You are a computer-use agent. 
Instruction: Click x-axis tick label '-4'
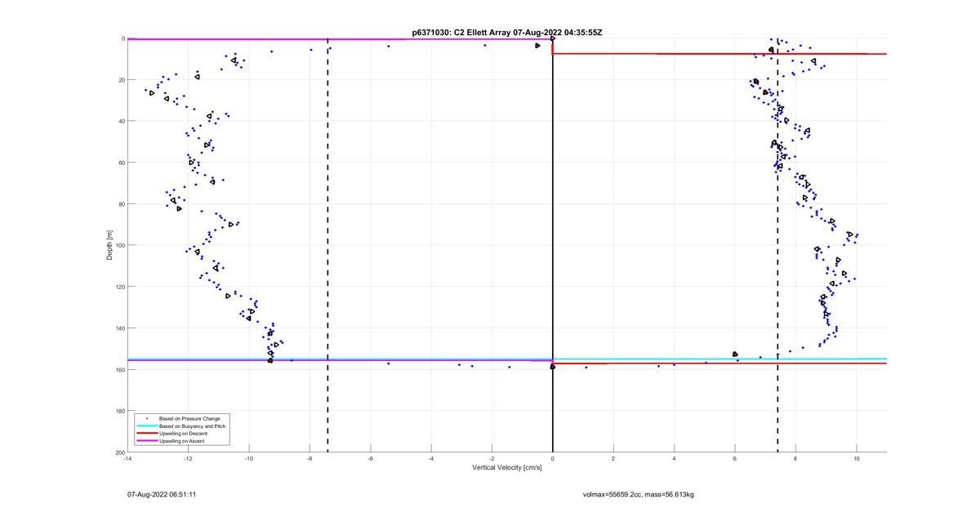pos(431,459)
